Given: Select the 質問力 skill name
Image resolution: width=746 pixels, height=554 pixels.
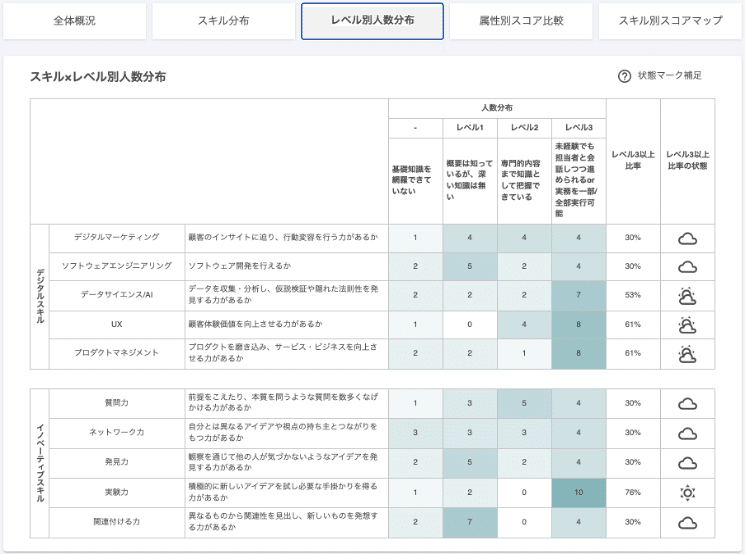Looking at the screenshot, I should pos(117,403).
